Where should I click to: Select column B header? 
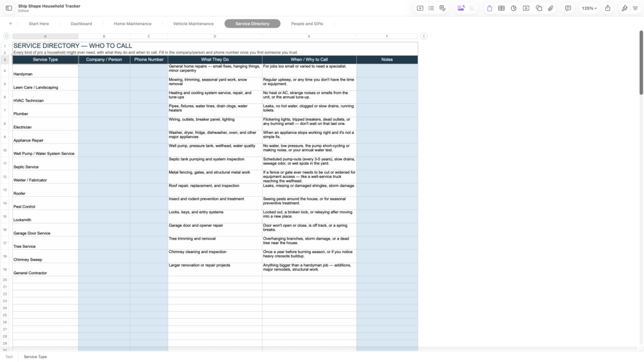pyautogui.click(x=104, y=37)
